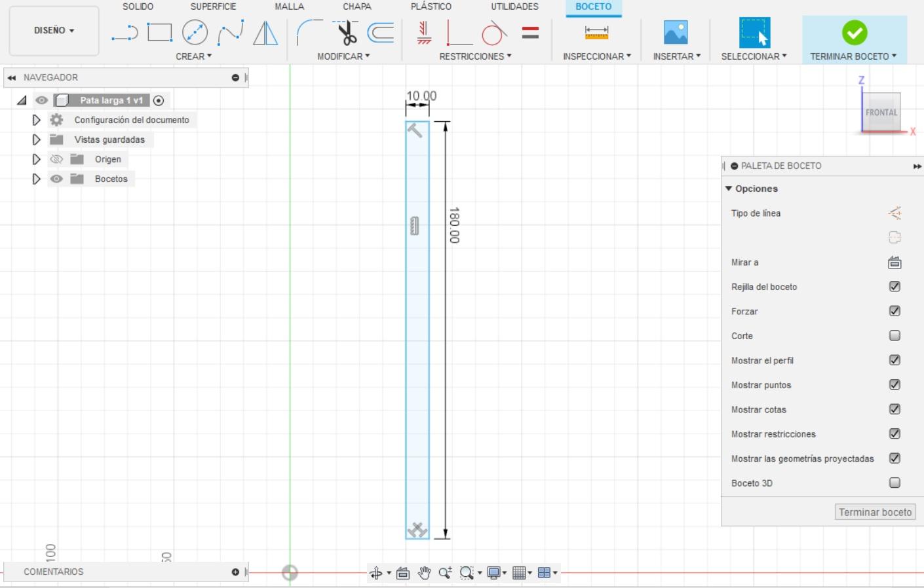Open the Zoom window tool
924x588 pixels.
click(467, 573)
